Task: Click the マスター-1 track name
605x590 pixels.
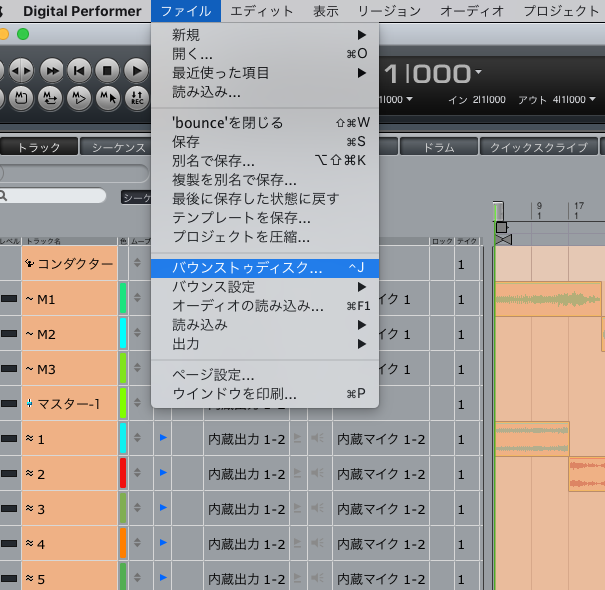Action: point(69,404)
